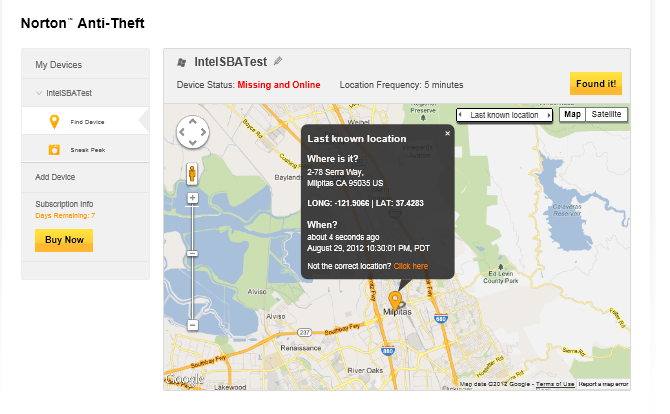Open Sneak Peek in the sidebar
The image size is (670, 414).
(85, 150)
